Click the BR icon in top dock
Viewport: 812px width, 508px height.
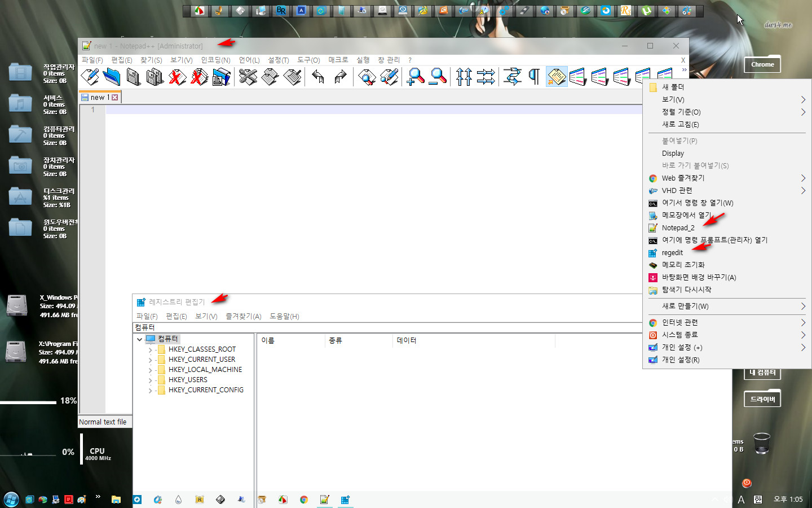pyautogui.click(x=281, y=10)
